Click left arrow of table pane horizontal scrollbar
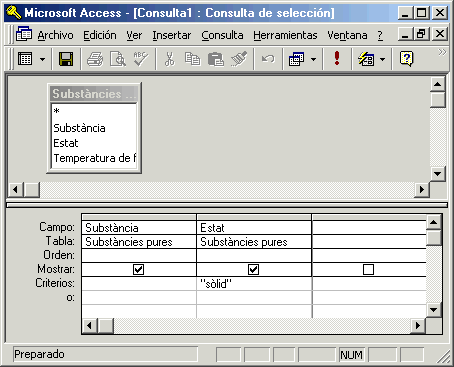 pos(15,189)
